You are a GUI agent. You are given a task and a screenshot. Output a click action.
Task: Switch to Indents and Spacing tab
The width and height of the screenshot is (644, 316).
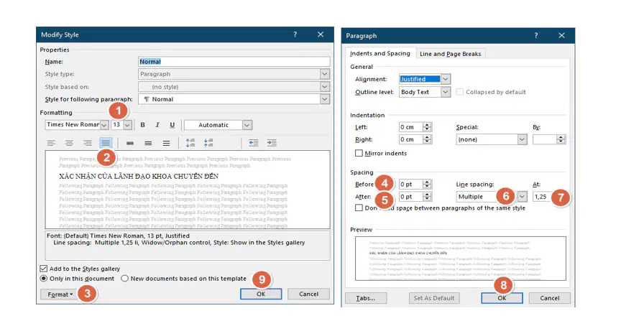click(x=380, y=53)
